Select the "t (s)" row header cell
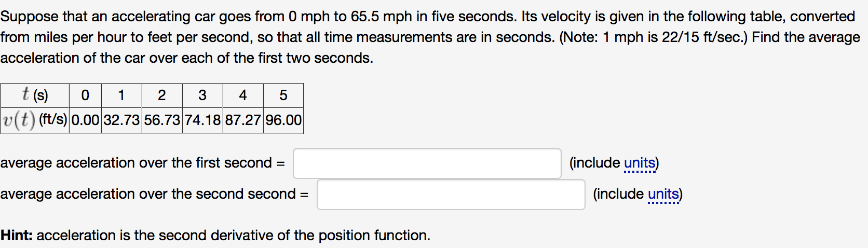868x248 pixels. (35, 95)
